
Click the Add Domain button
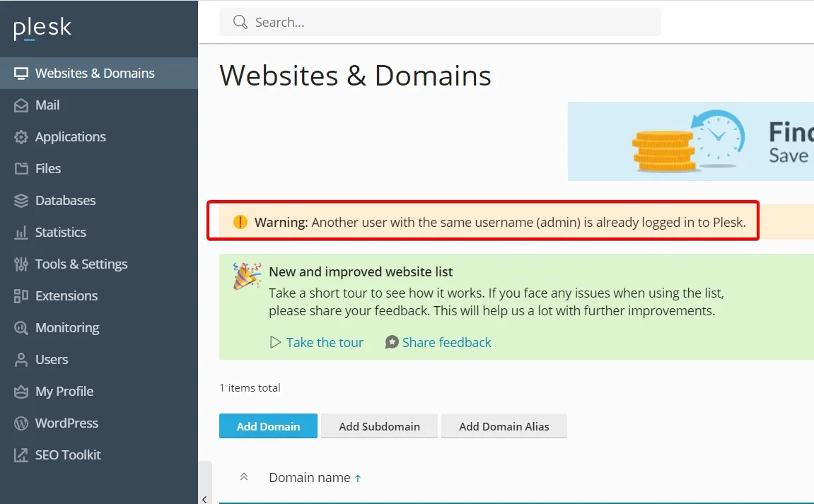pos(268,426)
